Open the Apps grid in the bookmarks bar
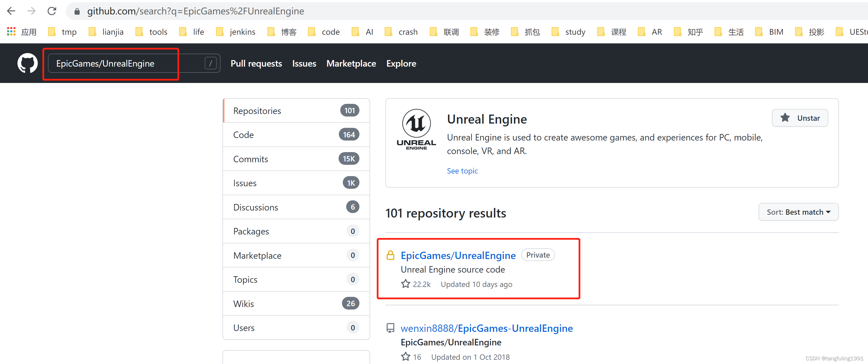This screenshot has height=364, width=868. tap(11, 32)
